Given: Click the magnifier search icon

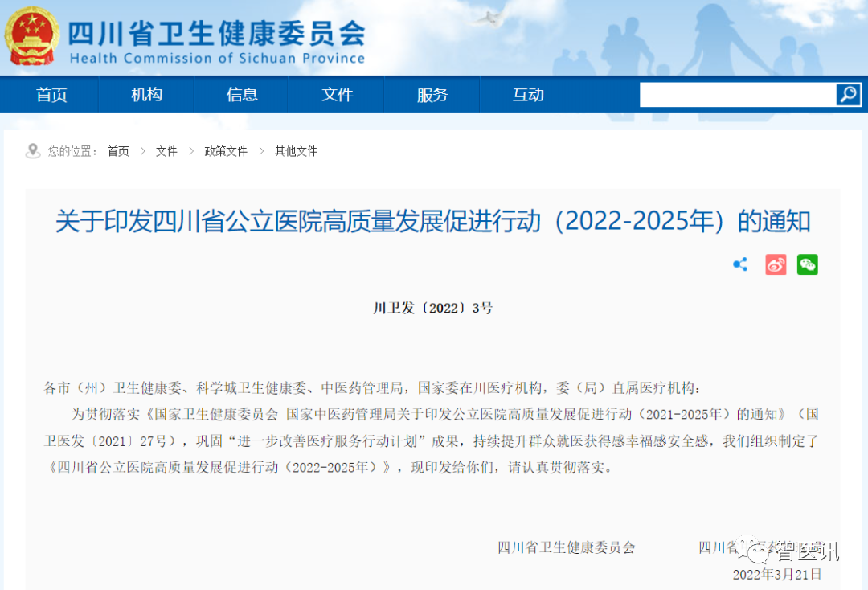Looking at the screenshot, I should 847,95.
